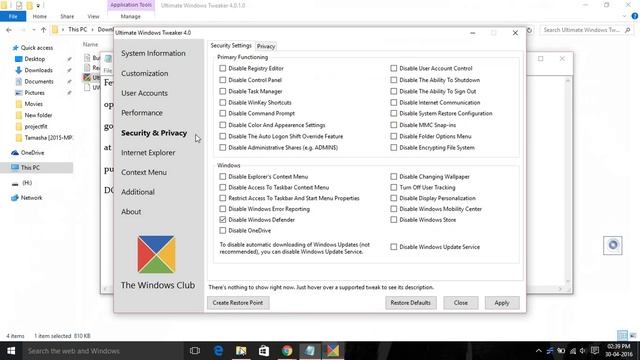640x360 pixels.
Task: Show hidden system tray icons
Action: (538, 351)
